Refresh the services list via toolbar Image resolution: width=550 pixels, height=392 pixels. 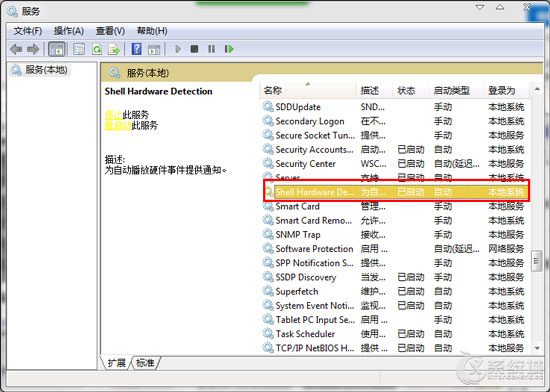(x=97, y=49)
